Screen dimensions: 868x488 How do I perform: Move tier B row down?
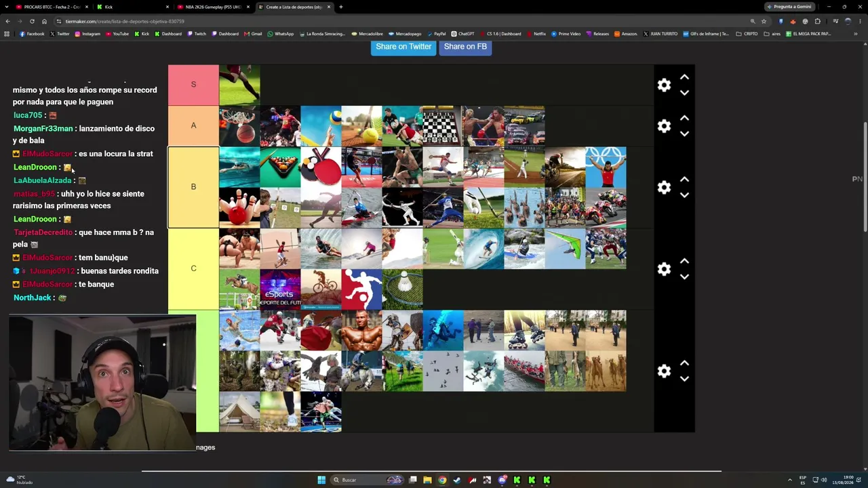684,195
